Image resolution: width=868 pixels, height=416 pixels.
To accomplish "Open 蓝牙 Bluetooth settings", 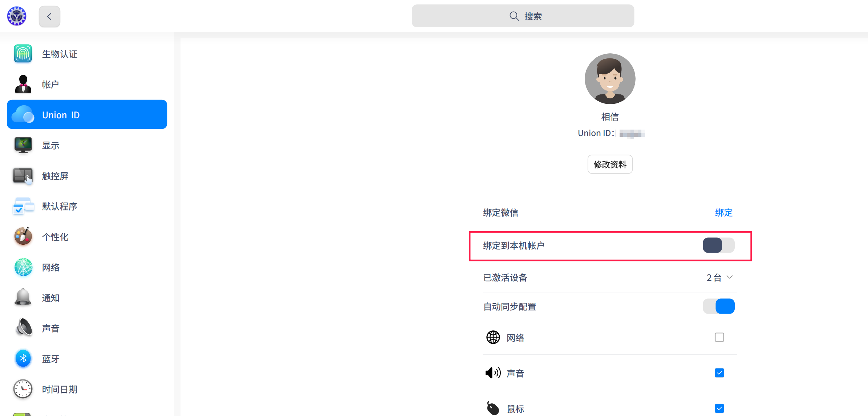I will click(x=51, y=358).
